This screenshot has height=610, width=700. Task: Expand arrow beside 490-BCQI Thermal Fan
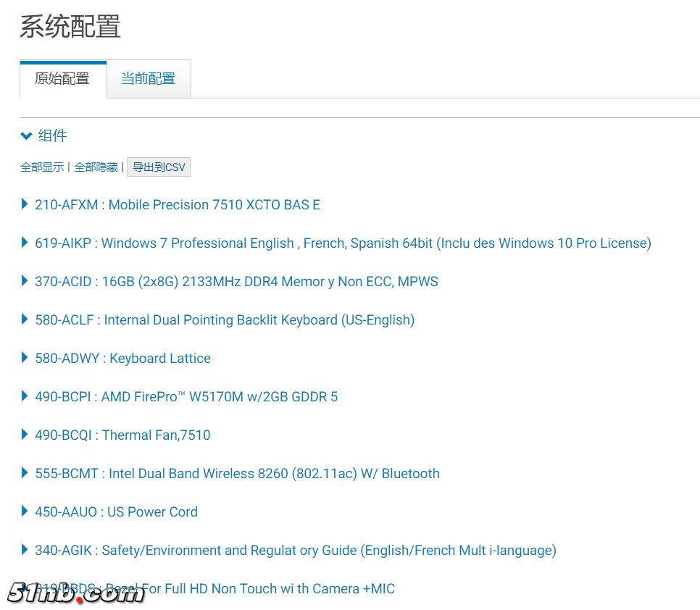point(25,435)
